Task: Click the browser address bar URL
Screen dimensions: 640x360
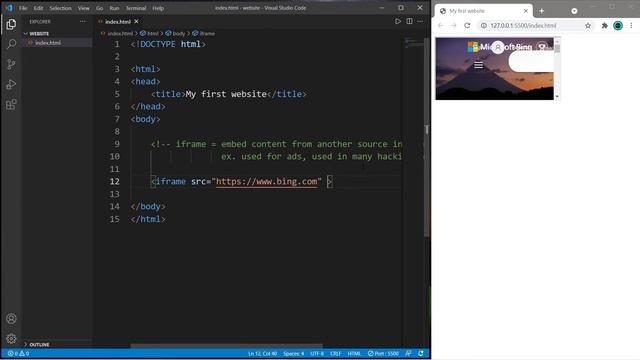Action: tap(523, 25)
